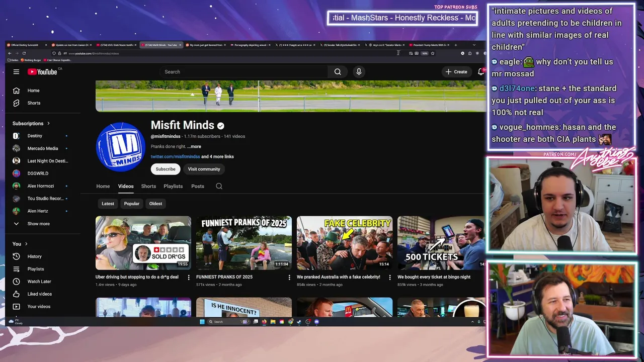This screenshot has width=644, height=362.
Task: Click the Visit community button
Action: 204,169
